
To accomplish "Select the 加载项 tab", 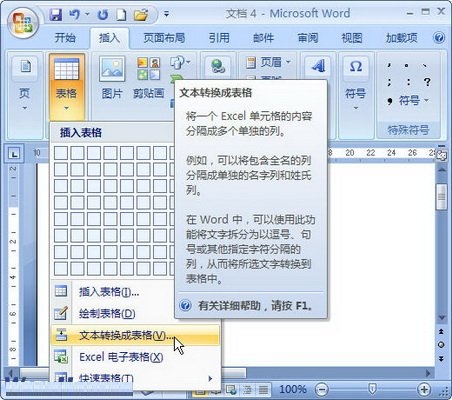I will tap(402, 38).
